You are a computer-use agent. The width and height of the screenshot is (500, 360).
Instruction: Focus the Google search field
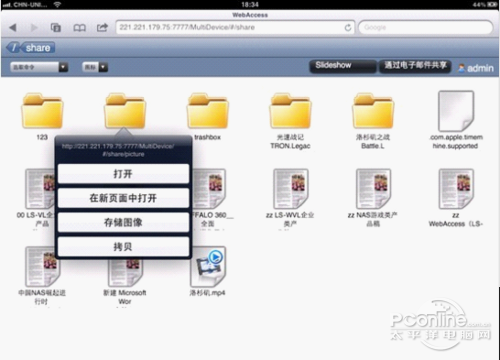[425, 27]
